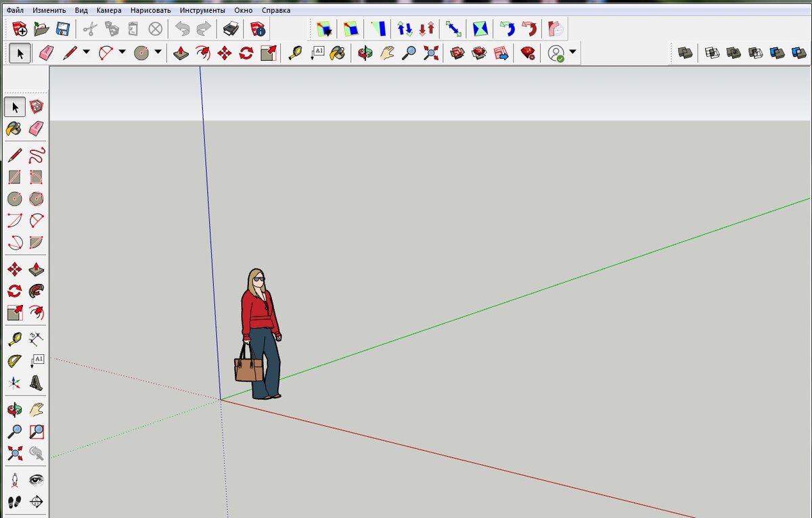Screen dimensions: 812x518
Task: Click the Open folder icon
Action: (41, 29)
